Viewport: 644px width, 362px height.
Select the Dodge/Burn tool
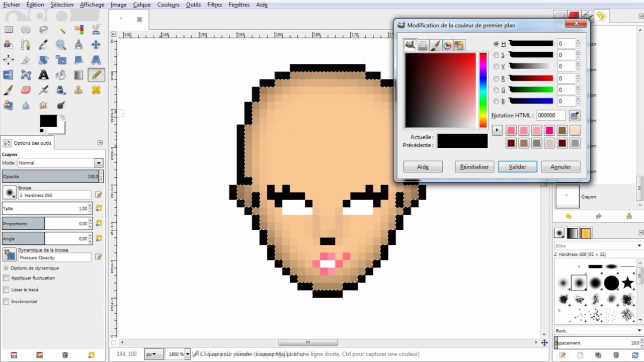point(61,105)
